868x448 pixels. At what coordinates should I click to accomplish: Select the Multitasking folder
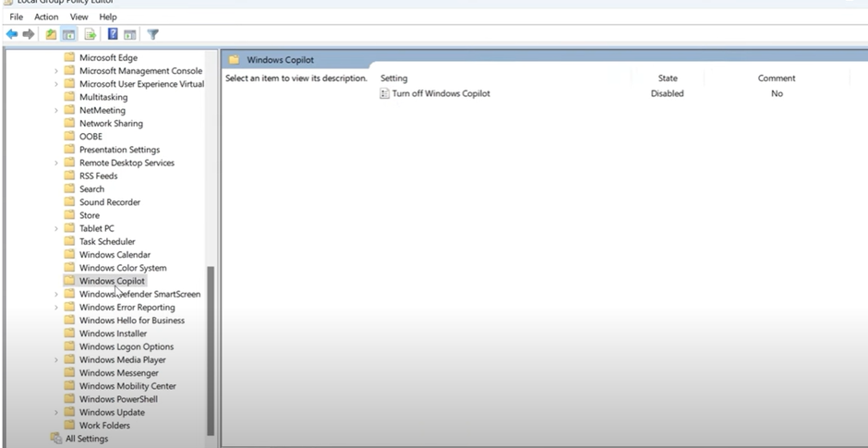click(103, 97)
